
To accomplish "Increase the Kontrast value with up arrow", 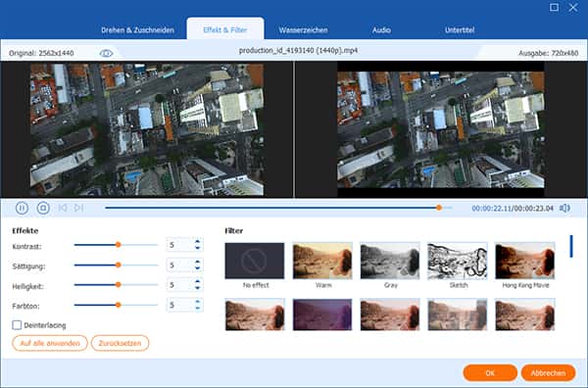I will pos(198,242).
